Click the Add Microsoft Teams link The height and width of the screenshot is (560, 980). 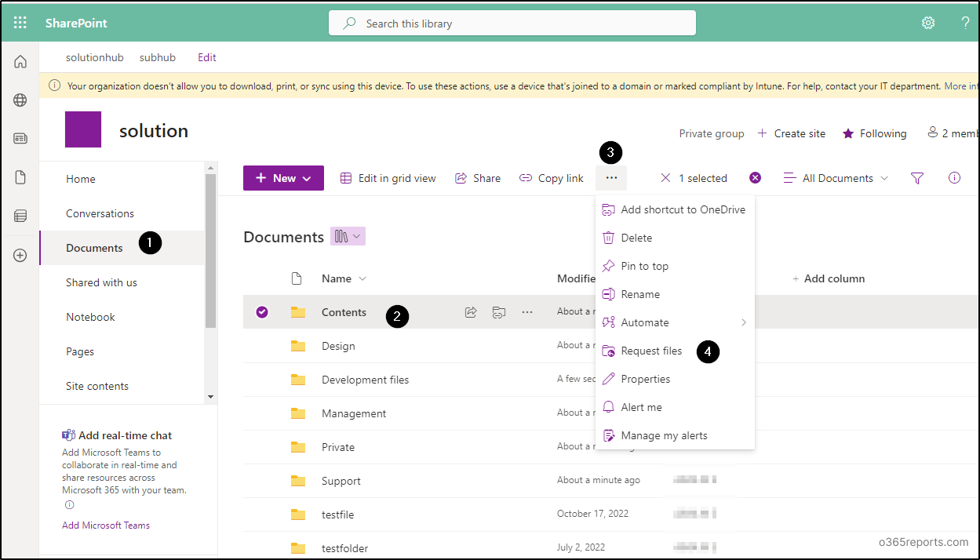pyautogui.click(x=105, y=525)
